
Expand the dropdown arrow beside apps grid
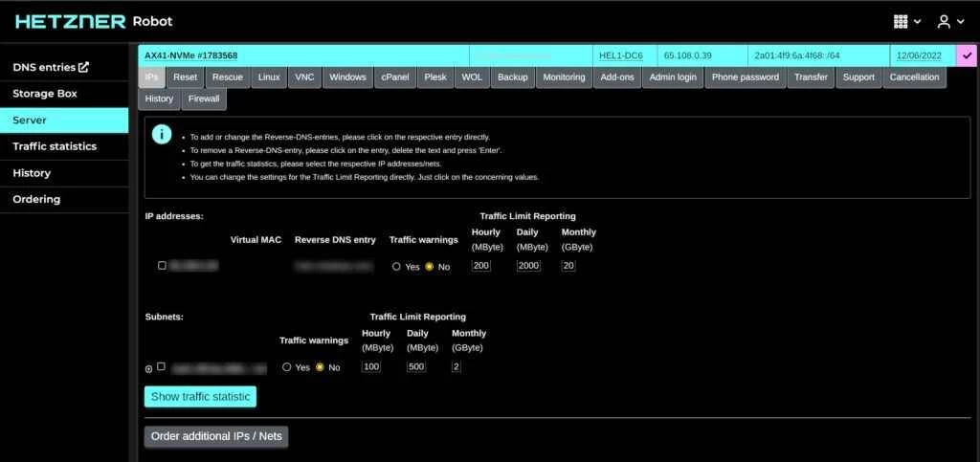click(x=918, y=22)
